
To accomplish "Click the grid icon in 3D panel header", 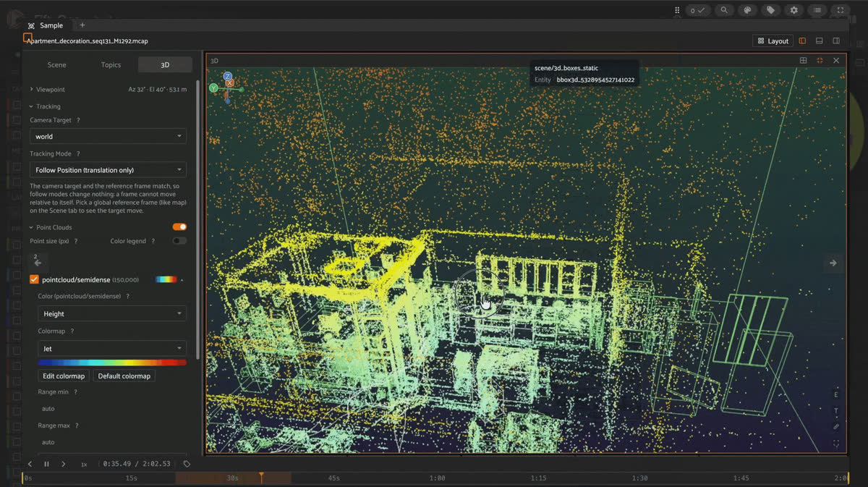I will (803, 61).
